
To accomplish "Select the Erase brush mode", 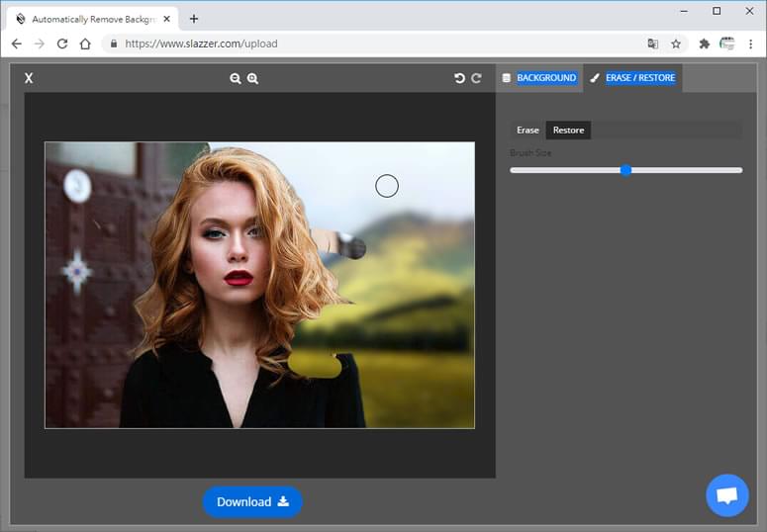I will 527,131.
